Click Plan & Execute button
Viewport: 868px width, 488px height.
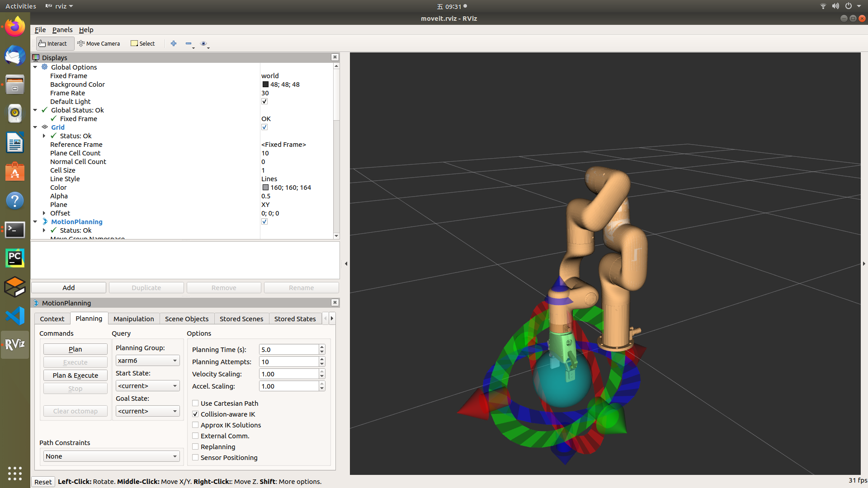click(75, 375)
